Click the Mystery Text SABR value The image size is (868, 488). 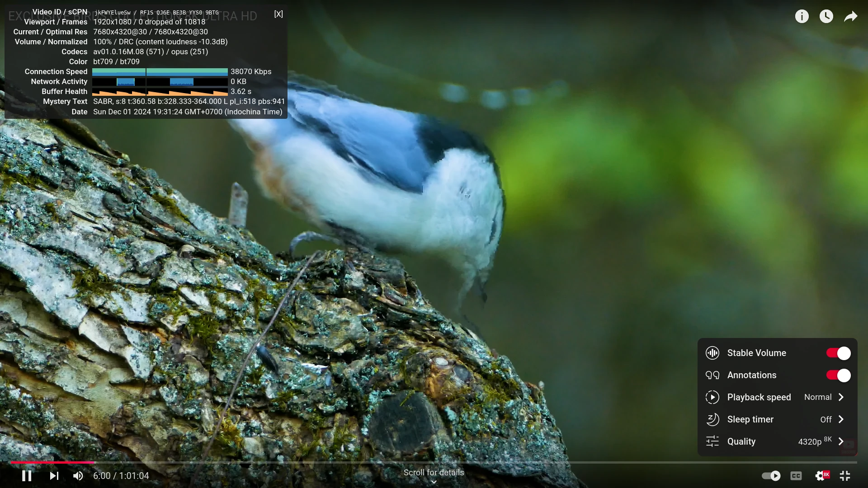tap(189, 101)
